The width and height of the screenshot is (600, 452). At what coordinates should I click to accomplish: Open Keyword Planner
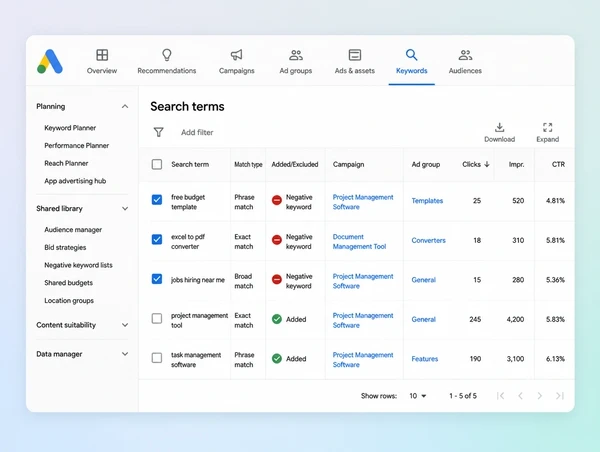click(70, 128)
